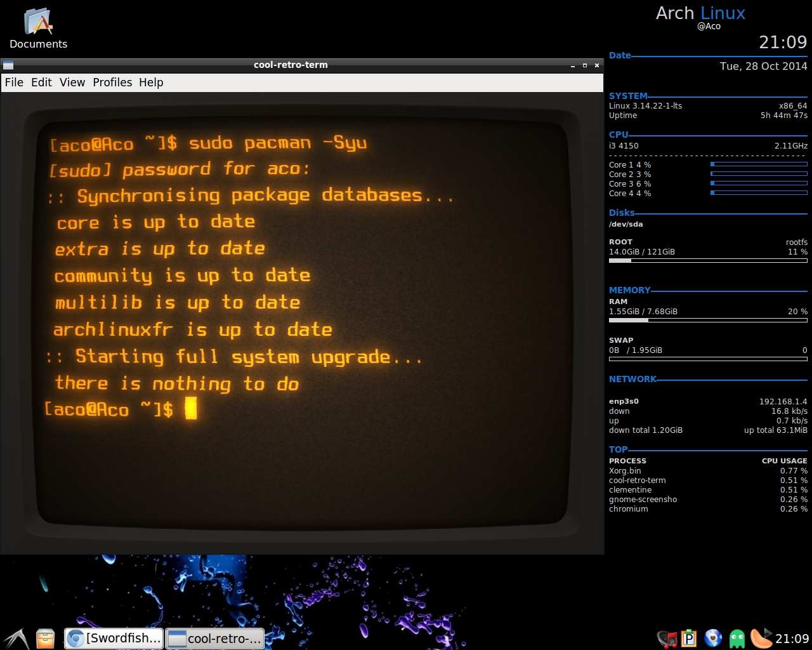
Task: Click the "@Aco" hostname text
Action: [709, 27]
